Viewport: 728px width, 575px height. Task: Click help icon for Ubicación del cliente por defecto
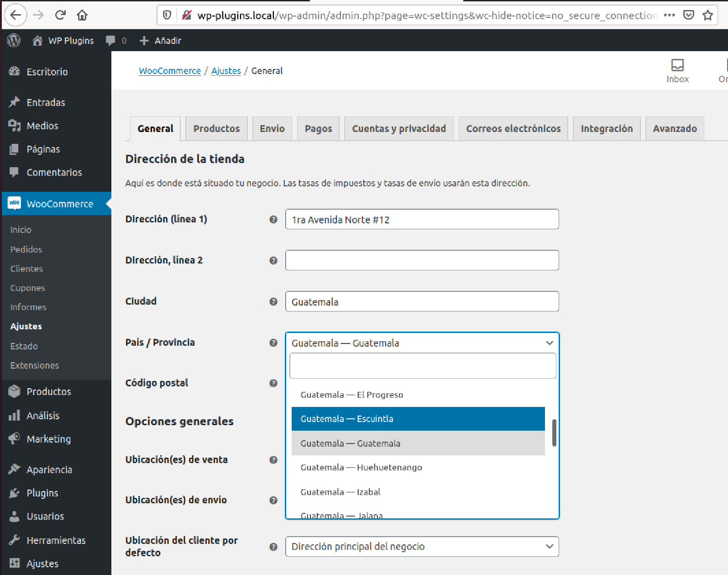pos(273,547)
